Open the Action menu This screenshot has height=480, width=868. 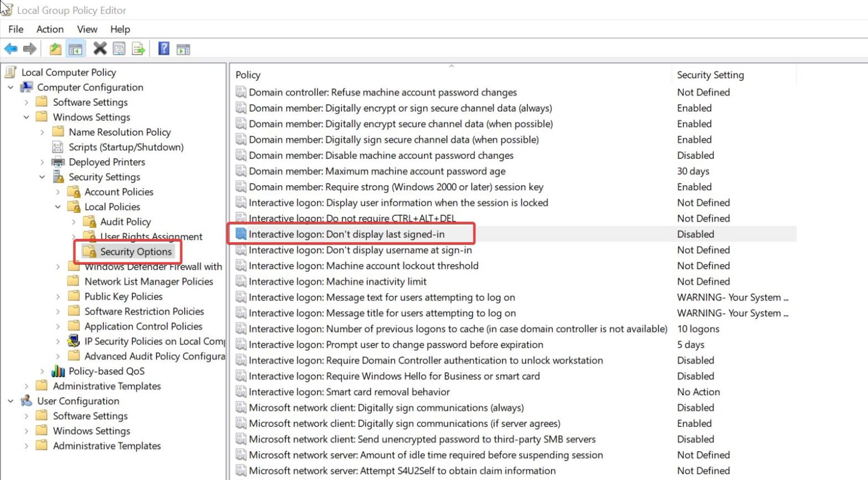click(50, 29)
